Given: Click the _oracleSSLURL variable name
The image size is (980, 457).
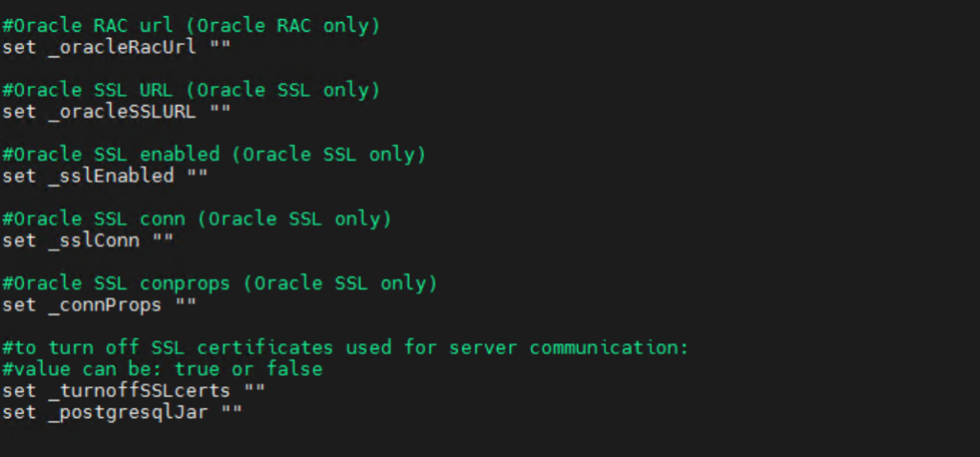Looking at the screenshot, I should [x=122, y=111].
